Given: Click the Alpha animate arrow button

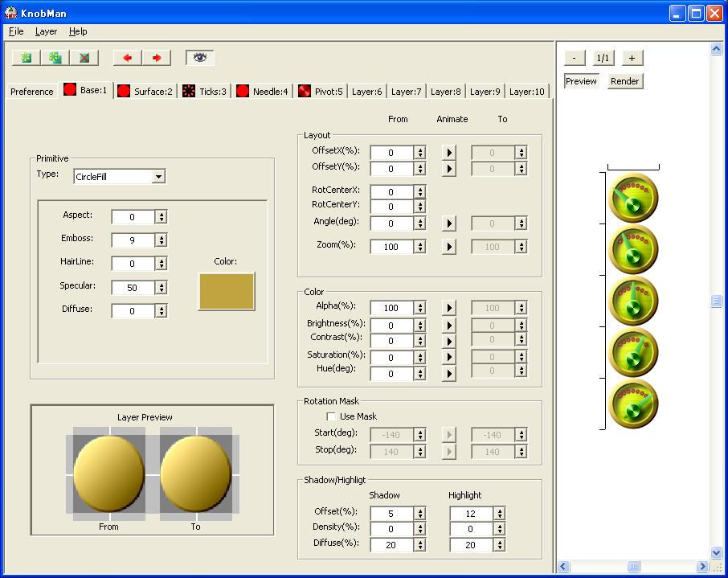Looking at the screenshot, I should pos(449,308).
